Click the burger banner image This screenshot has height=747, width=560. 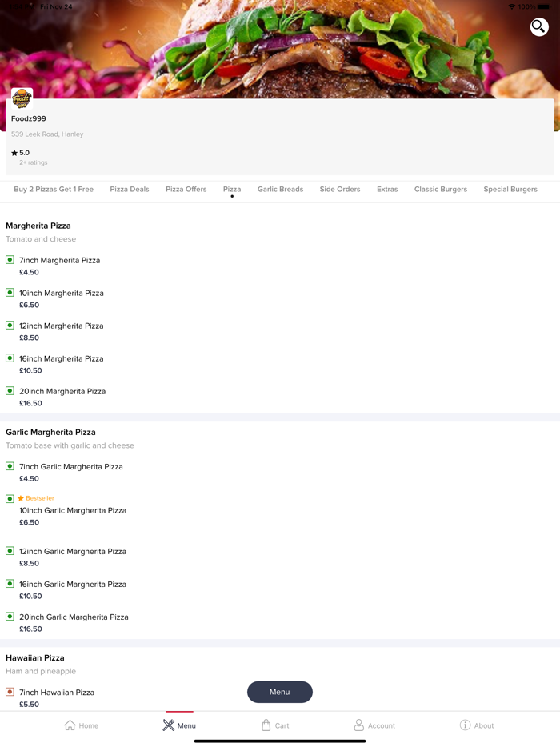[x=280, y=48]
